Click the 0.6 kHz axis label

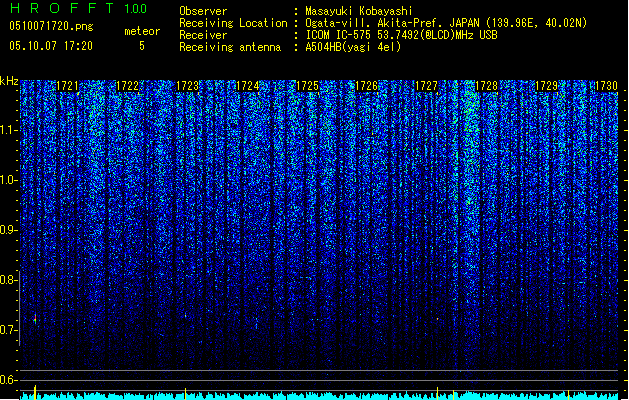pos(8,380)
